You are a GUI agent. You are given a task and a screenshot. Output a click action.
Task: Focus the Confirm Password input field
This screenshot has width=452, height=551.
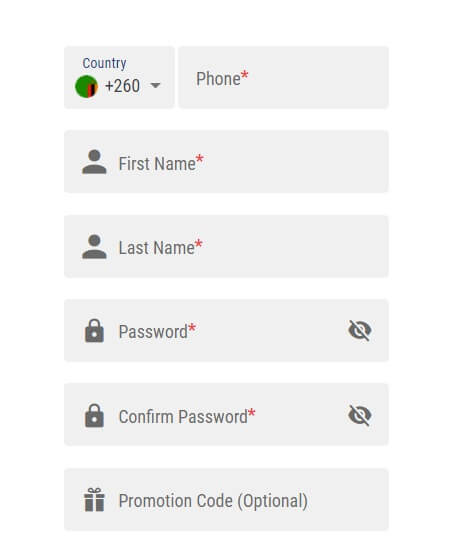(x=226, y=415)
